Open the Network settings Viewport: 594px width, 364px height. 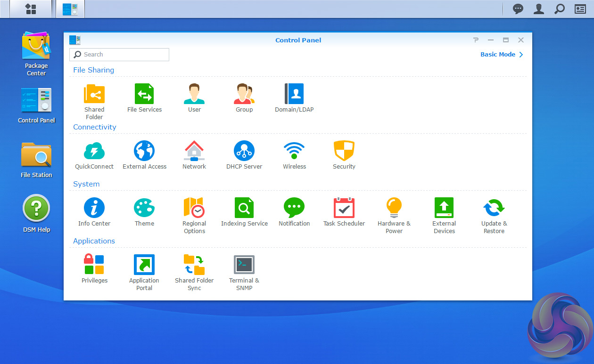click(x=194, y=155)
